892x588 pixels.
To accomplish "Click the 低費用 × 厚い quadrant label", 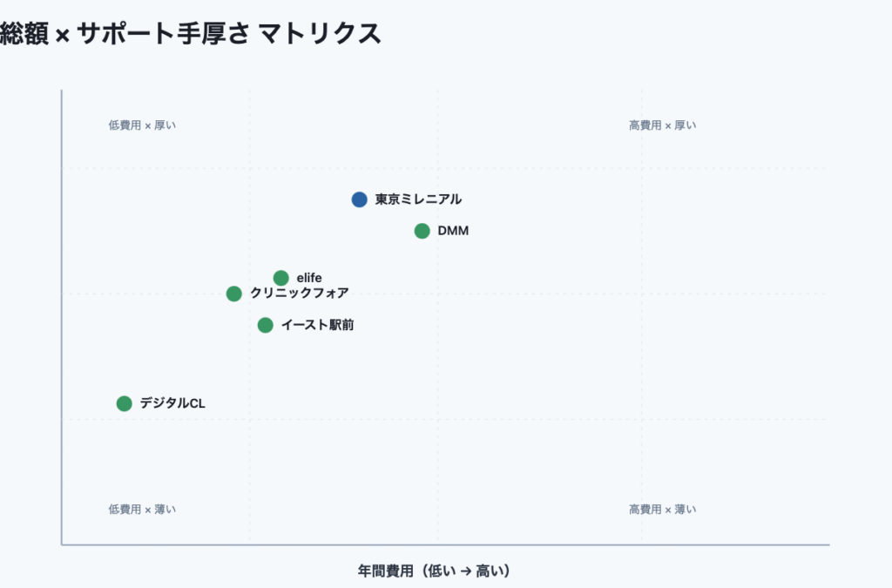I will pos(142,125).
